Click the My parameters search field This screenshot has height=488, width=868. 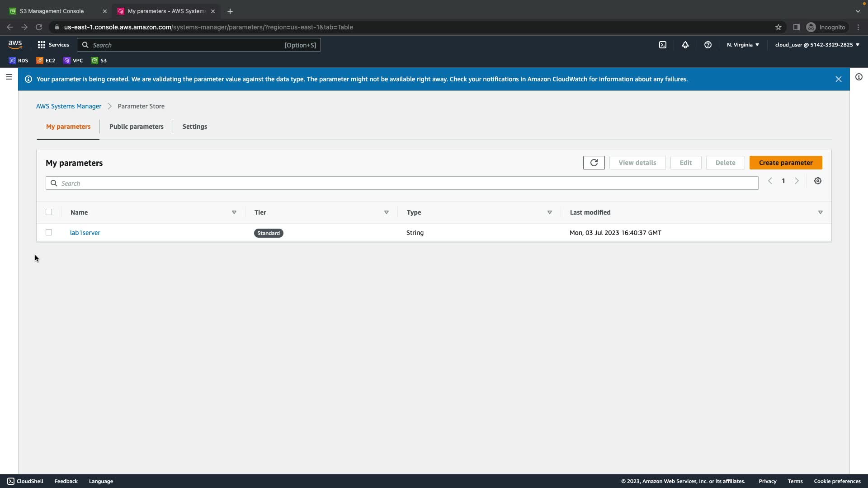click(401, 183)
